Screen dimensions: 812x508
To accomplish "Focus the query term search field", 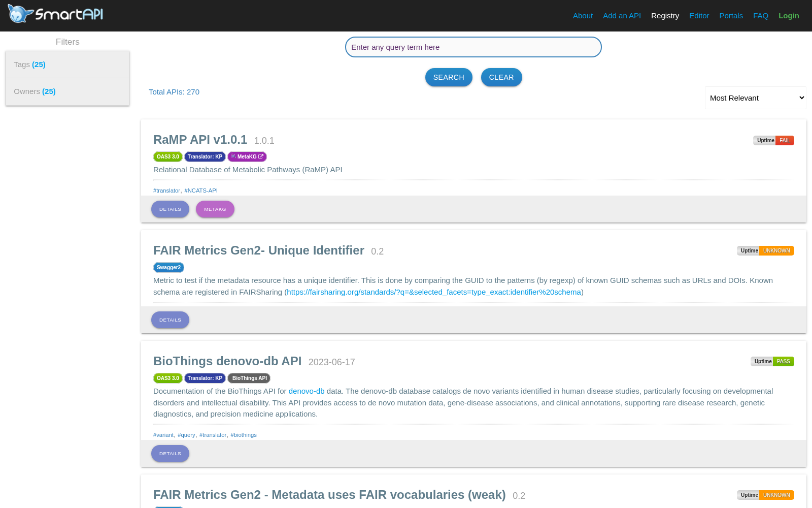I will [473, 47].
